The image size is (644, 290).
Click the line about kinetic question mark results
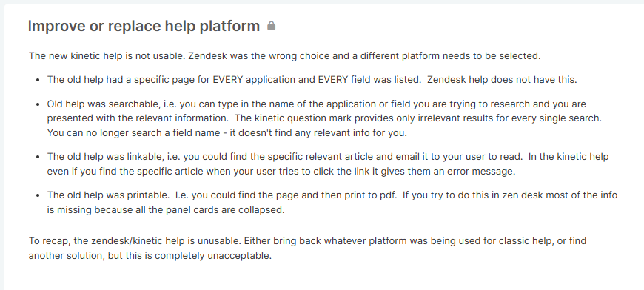pos(324,118)
